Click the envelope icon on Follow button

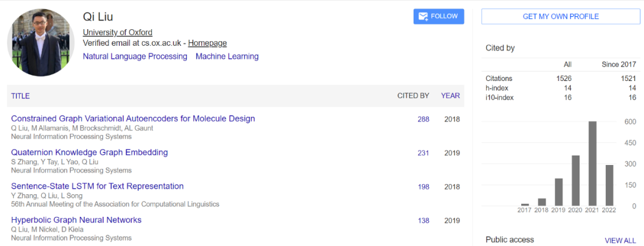423,17
